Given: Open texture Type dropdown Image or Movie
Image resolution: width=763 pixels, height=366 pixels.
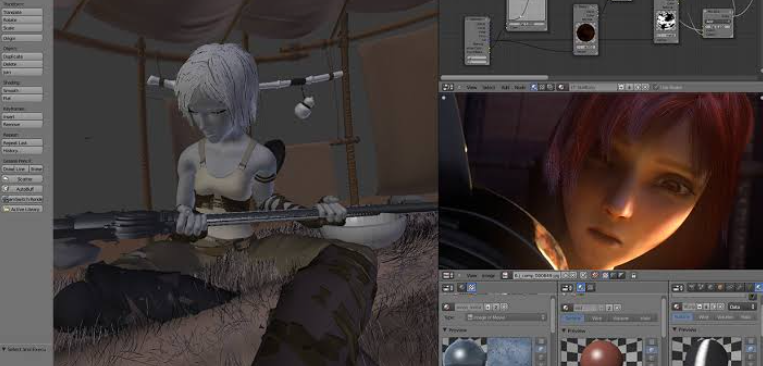Looking at the screenshot, I should 506,317.
